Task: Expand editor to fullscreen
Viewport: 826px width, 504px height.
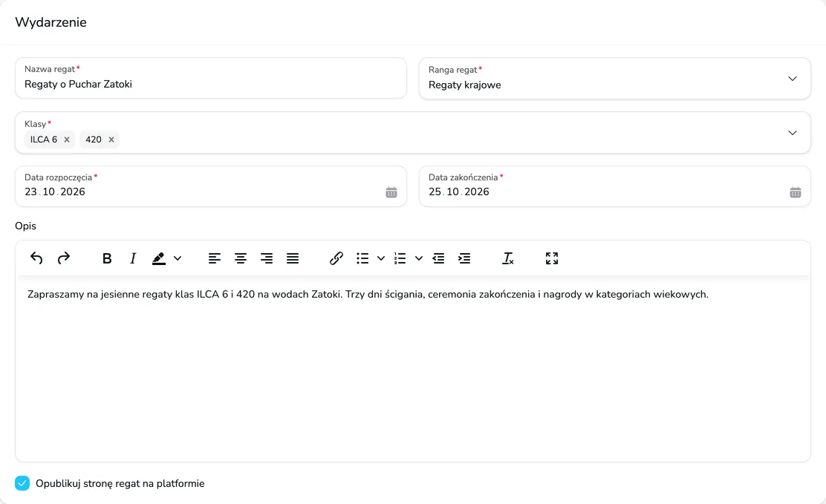Action: (x=552, y=258)
